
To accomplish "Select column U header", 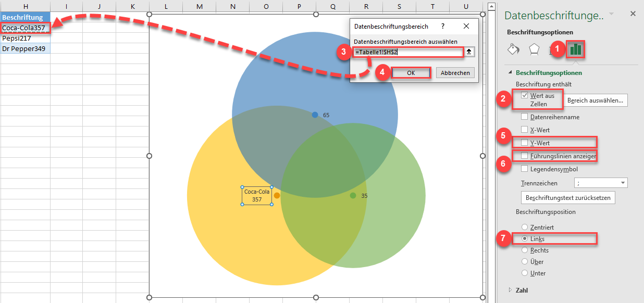I will coord(466,6).
